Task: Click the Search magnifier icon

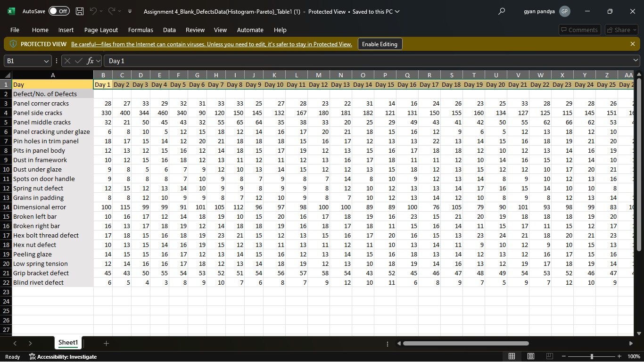Action: pyautogui.click(x=502, y=11)
